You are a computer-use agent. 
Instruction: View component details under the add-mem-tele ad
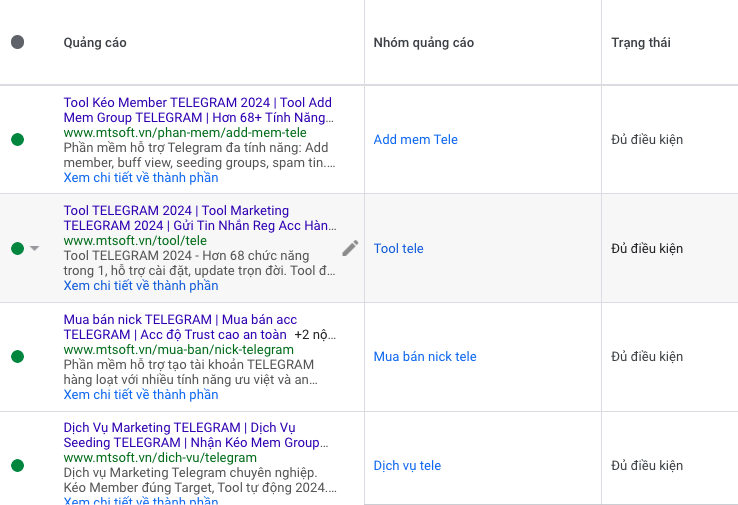(140, 178)
